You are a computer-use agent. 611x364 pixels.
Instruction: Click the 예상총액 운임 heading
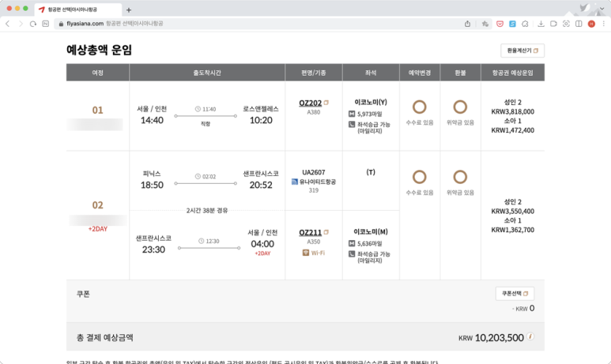click(99, 50)
